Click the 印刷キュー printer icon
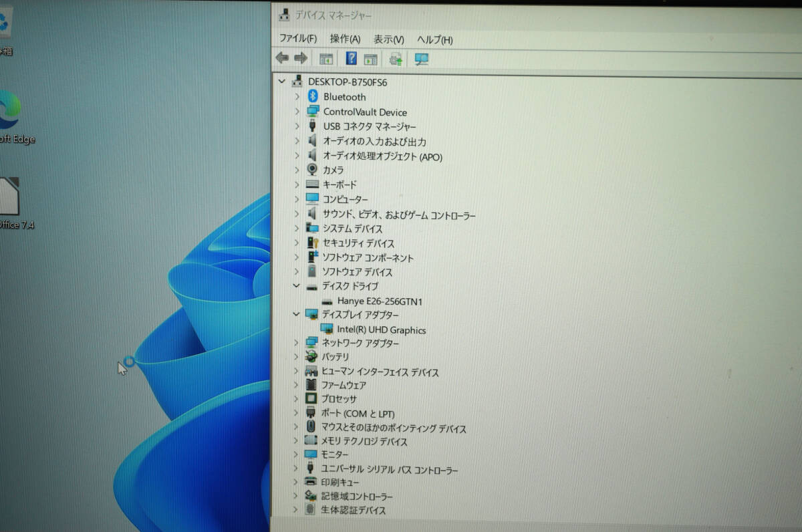This screenshot has height=532, width=802. click(x=311, y=482)
